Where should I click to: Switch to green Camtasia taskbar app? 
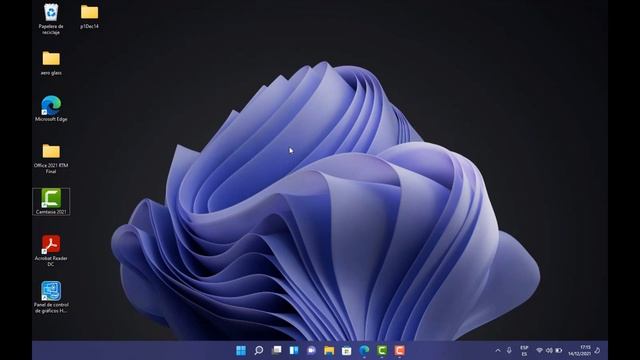(382, 350)
